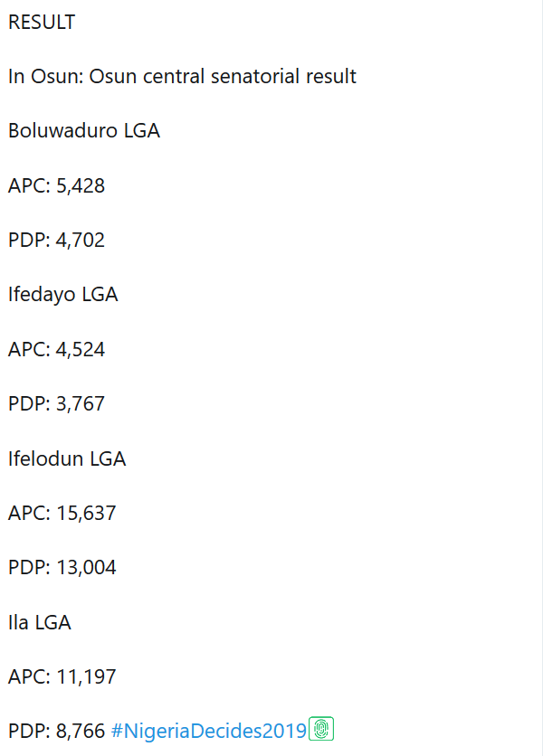The image size is (543, 756).
Task: Click the green fingerprint emoji icon
Action: [x=321, y=729]
